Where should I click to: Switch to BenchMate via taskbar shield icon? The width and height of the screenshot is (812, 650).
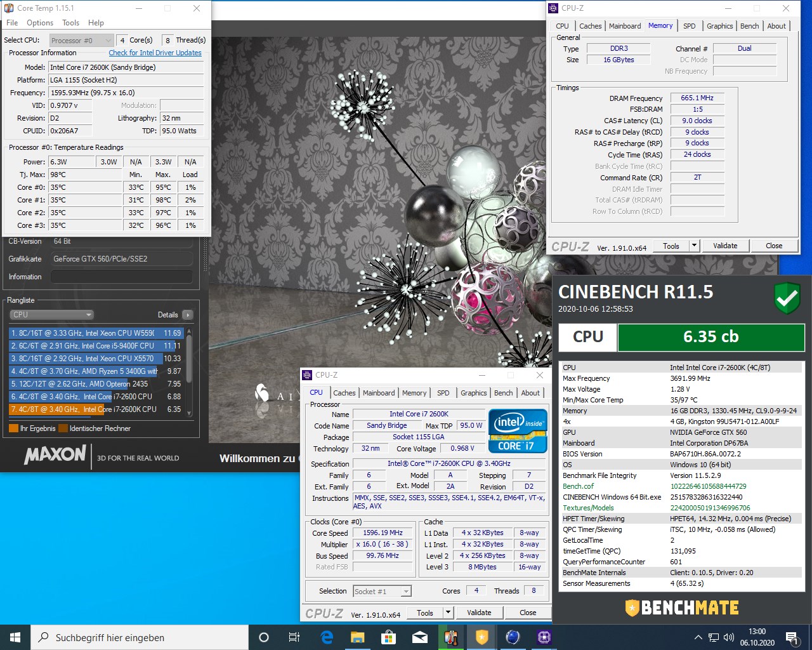coord(481,637)
